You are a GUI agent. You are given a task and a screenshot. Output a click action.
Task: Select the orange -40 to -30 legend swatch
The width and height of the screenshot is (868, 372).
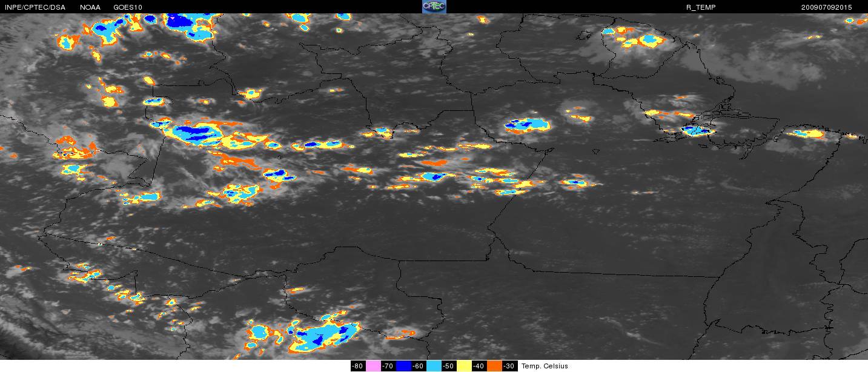pyautogui.click(x=494, y=366)
